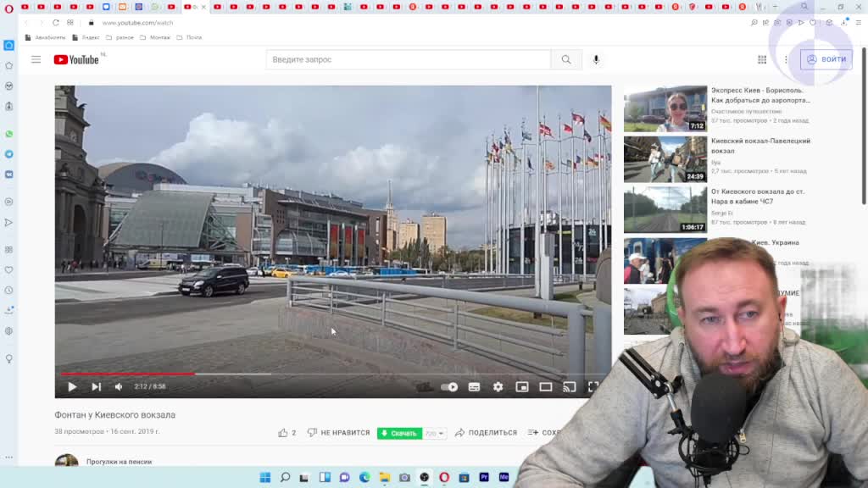This screenshot has height=488, width=868.
Task: Open YouTube settings three-dot menu
Action: (x=786, y=59)
